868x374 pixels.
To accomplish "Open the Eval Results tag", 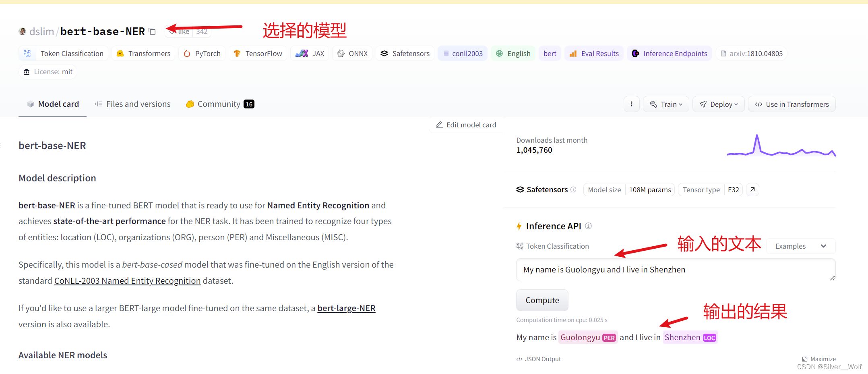I will (x=594, y=54).
